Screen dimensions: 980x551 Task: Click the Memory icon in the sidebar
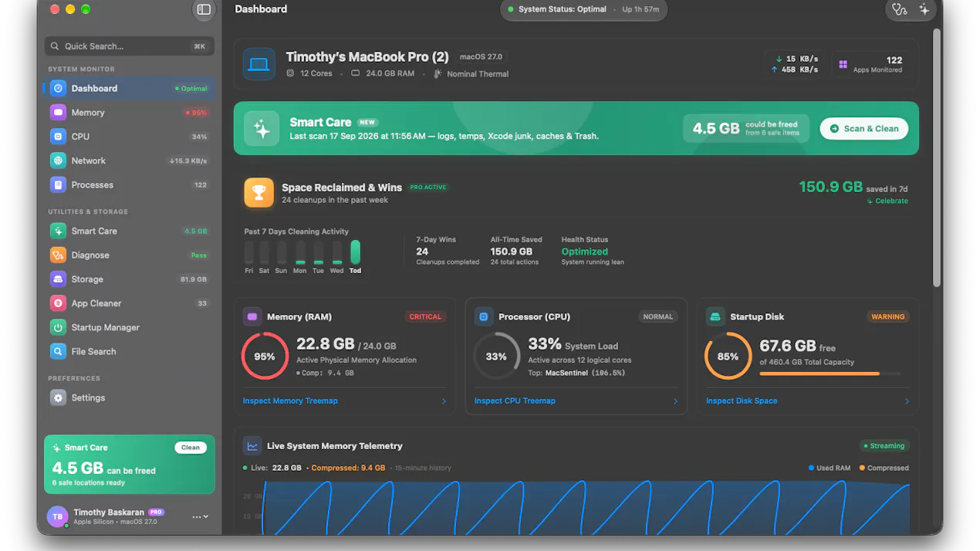(58, 113)
